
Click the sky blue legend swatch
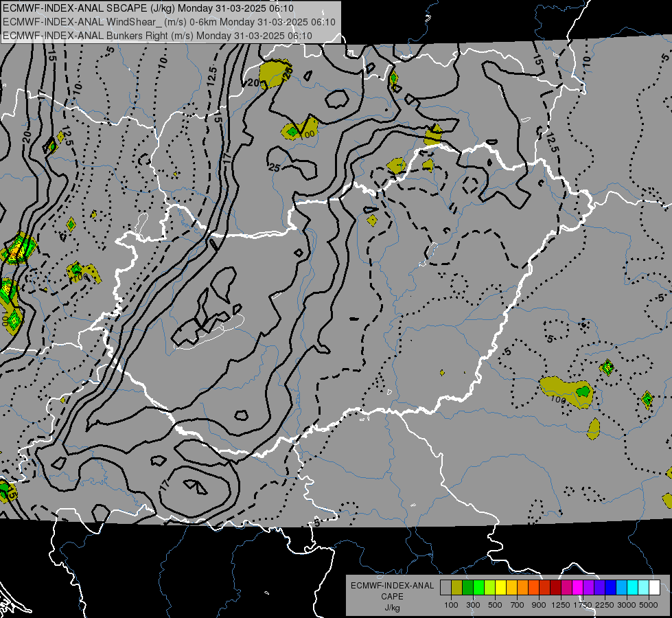(x=621, y=587)
